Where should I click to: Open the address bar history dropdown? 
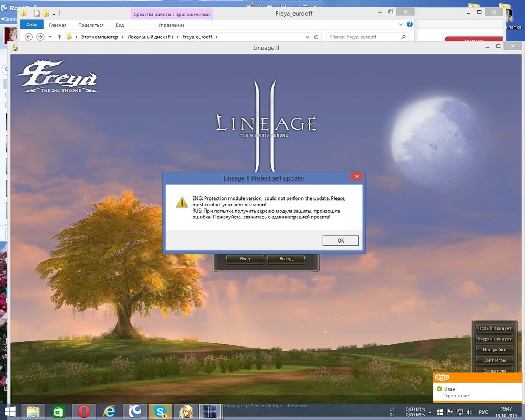click(307, 37)
